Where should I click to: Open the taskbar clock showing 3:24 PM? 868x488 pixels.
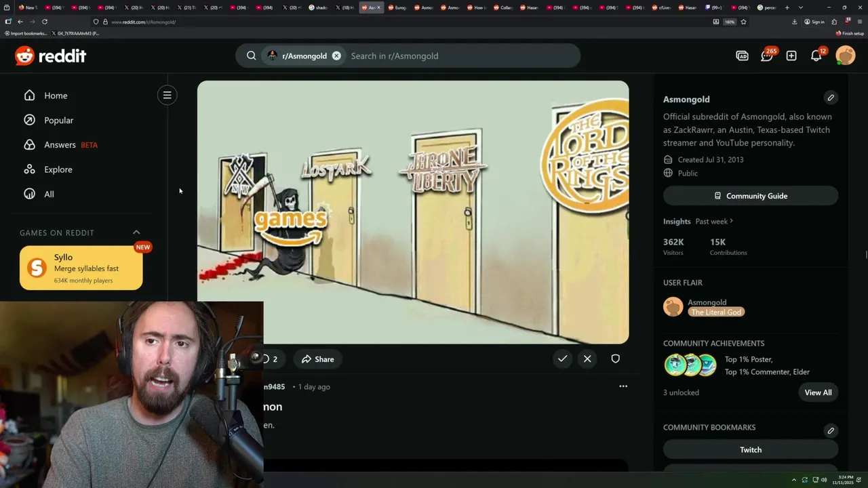click(x=844, y=480)
